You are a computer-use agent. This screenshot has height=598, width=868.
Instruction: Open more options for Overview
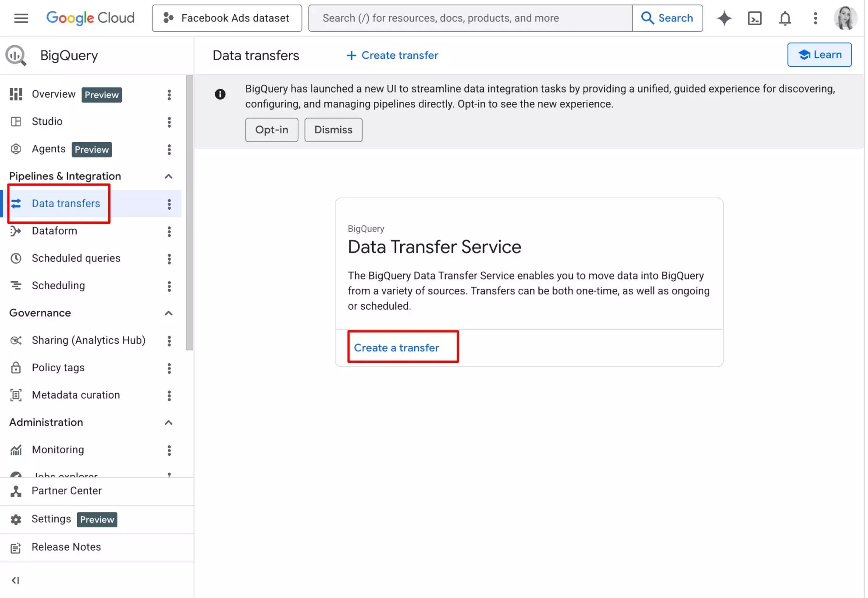pyautogui.click(x=169, y=95)
